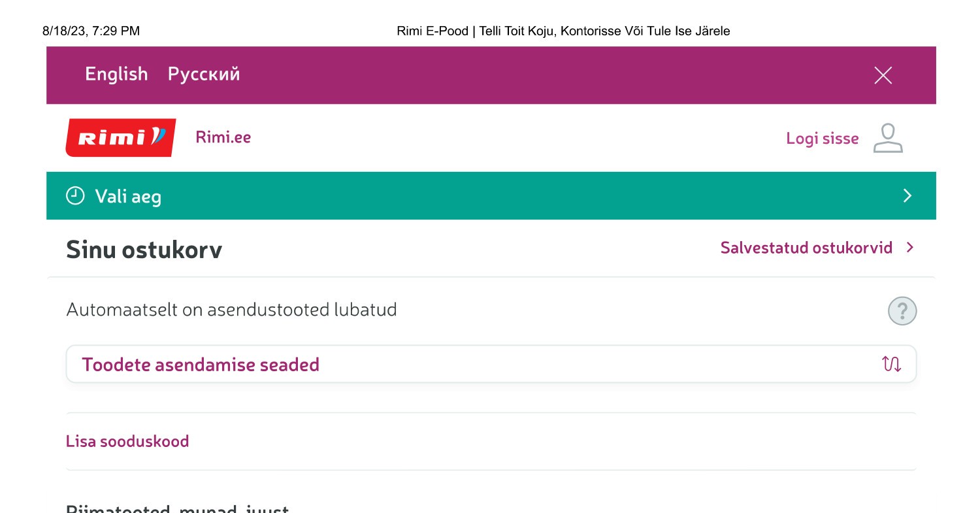Click the clock icon beside Vali aeg
Screen dimensions: 980x513
76,195
